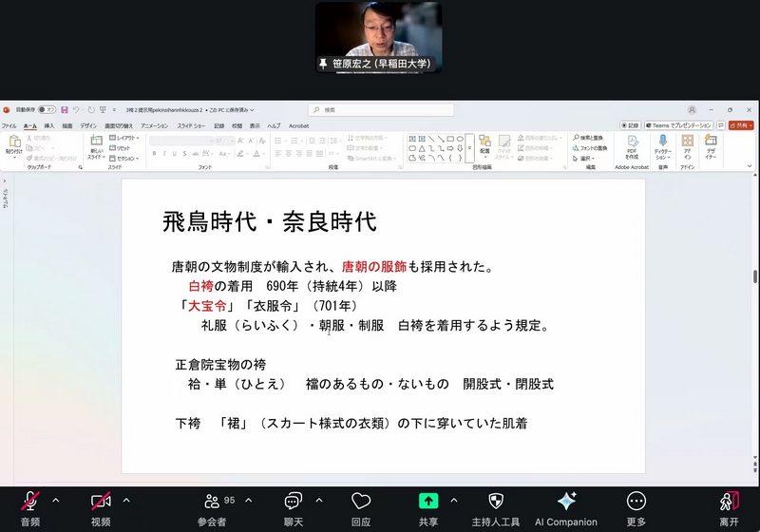760x532 pixels.
Task: Expand audio options arrow next to 音频
Action: pyautogui.click(x=55, y=500)
